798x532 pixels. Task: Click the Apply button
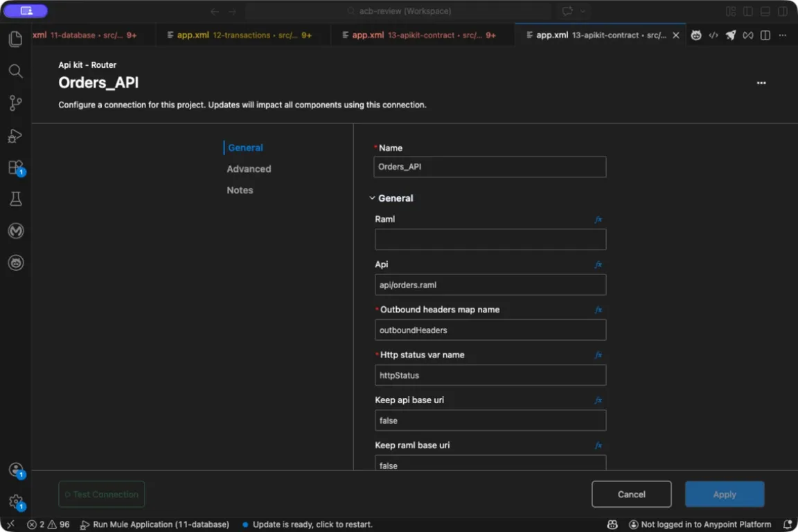[x=724, y=495]
